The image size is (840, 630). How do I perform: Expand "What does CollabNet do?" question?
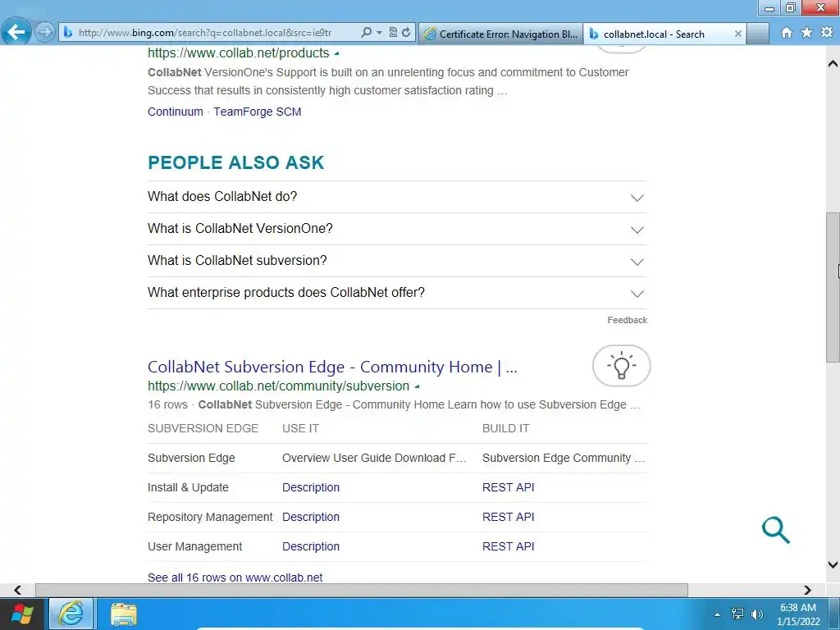point(397,197)
